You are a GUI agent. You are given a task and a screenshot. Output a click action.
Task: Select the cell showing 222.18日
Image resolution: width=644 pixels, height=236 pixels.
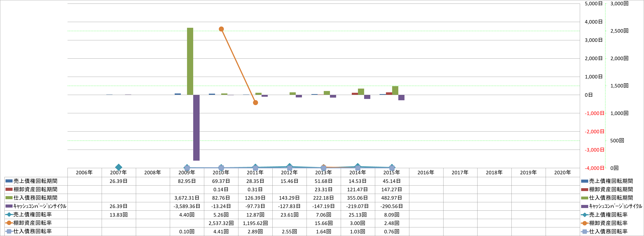pos(324,198)
